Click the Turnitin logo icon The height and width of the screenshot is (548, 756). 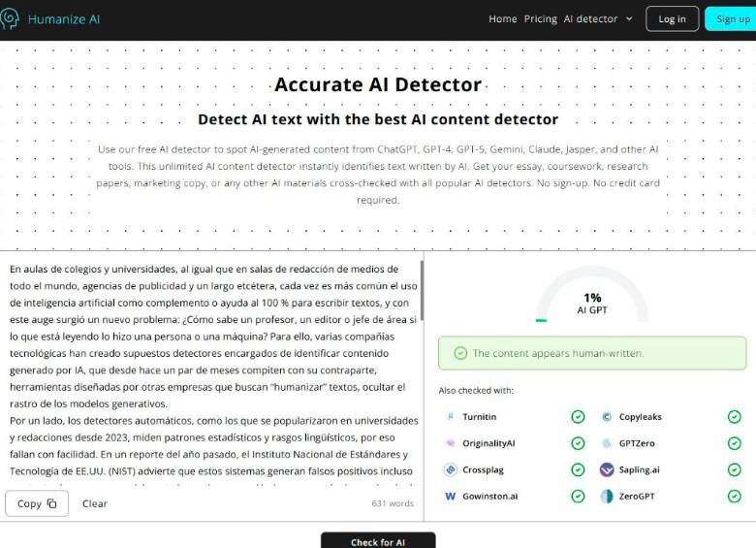pos(451,416)
